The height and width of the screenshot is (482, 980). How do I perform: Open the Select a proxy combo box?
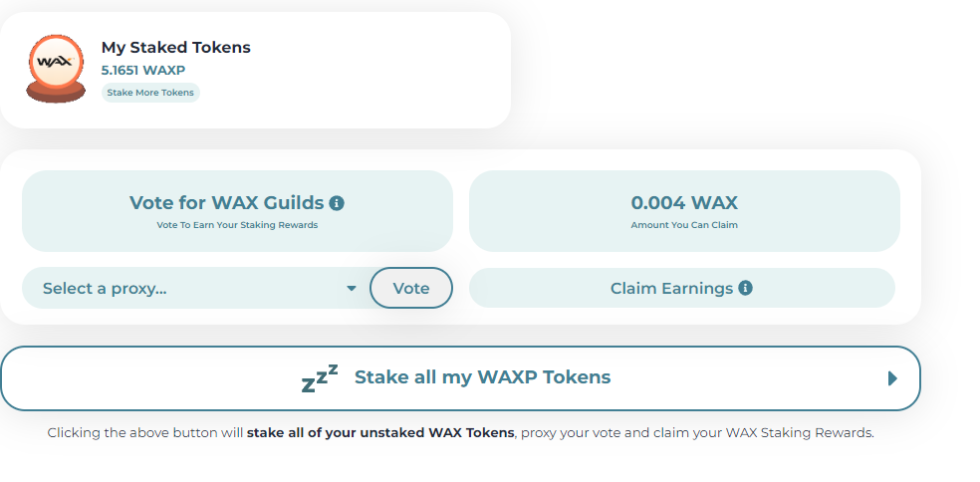coord(196,288)
